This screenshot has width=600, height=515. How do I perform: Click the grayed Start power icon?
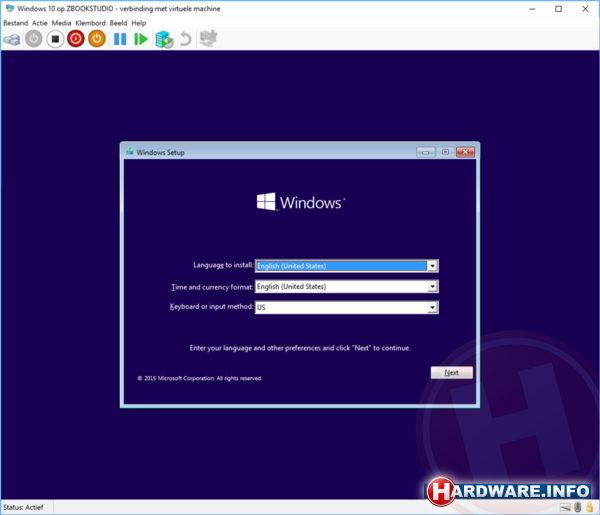(x=34, y=39)
